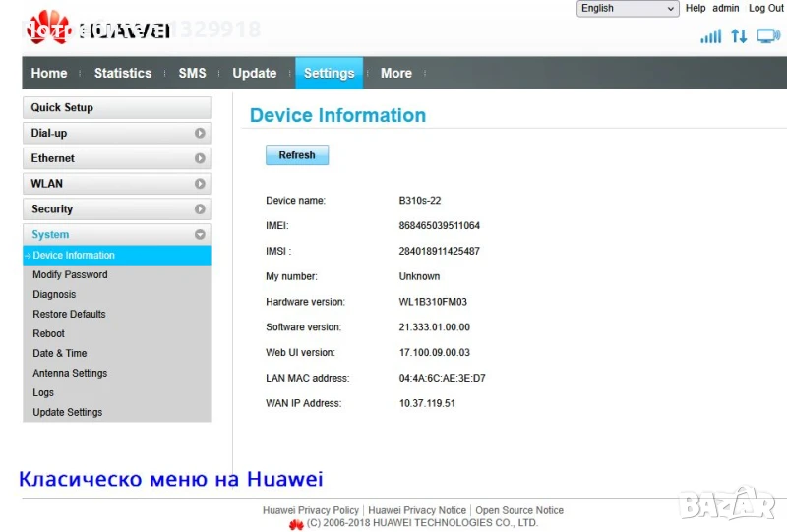This screenshot has width=787, height=532.
Task: Select Modify Password in System menu
Action: click(70, 274)
